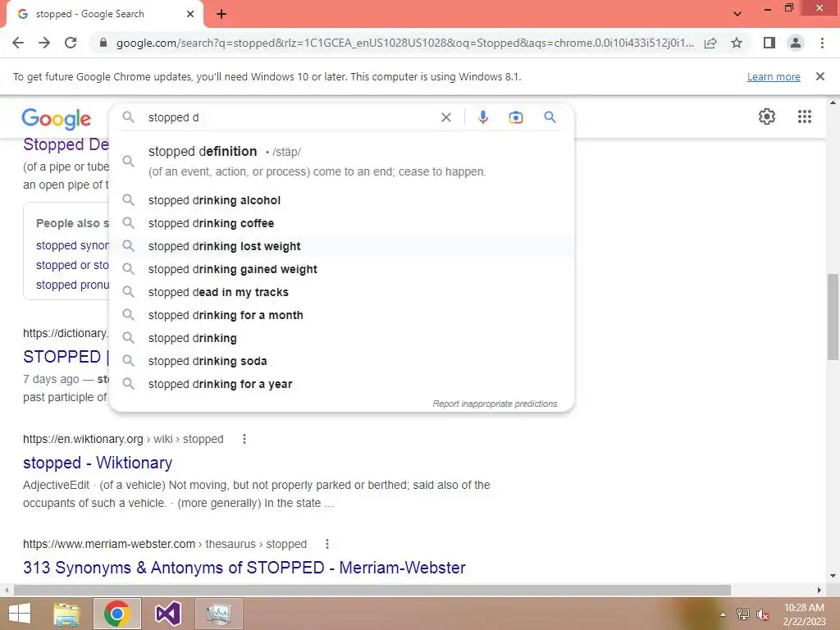
Task: Click the Google logo
Action: point(57,118)
